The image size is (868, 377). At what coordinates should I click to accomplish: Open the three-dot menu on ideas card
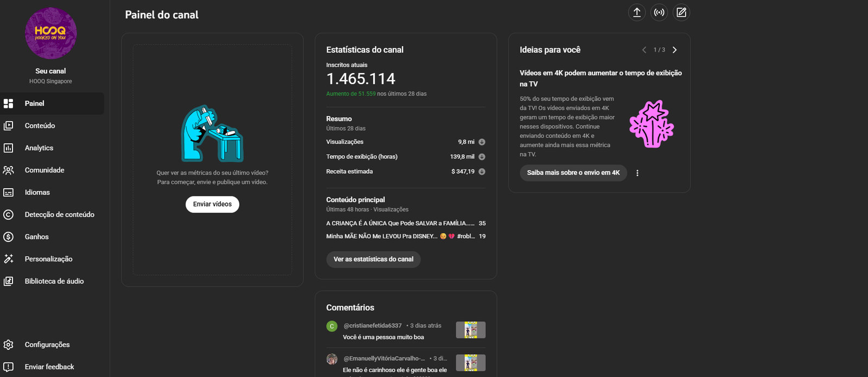[x=637, y=173]
